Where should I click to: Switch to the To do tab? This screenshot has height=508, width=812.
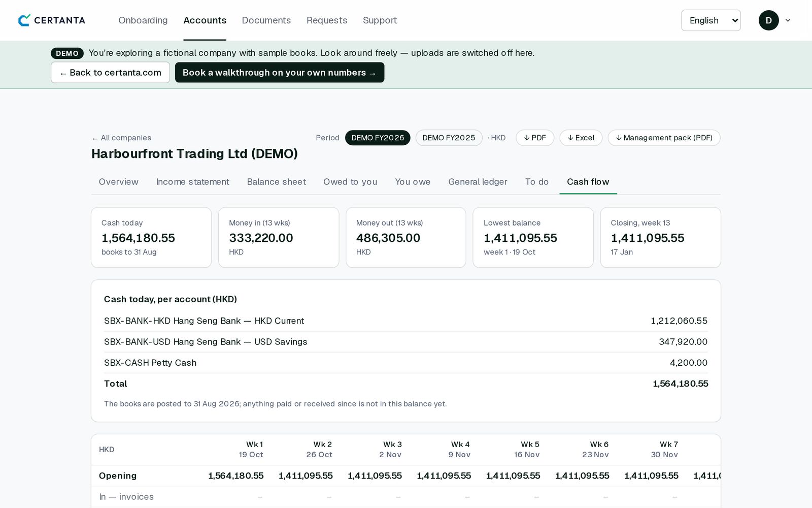pyautogui.click(x=537, y=182)
